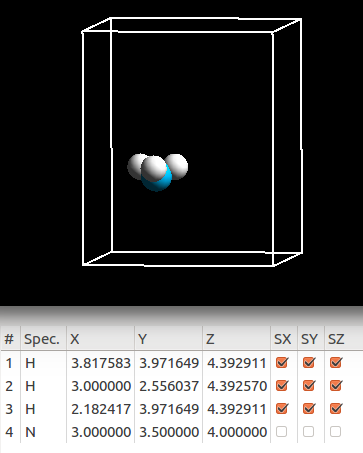This screenshot has width=363, height=453.
Task: Disable SX for atom 3 H
Action: pos(282,409)
